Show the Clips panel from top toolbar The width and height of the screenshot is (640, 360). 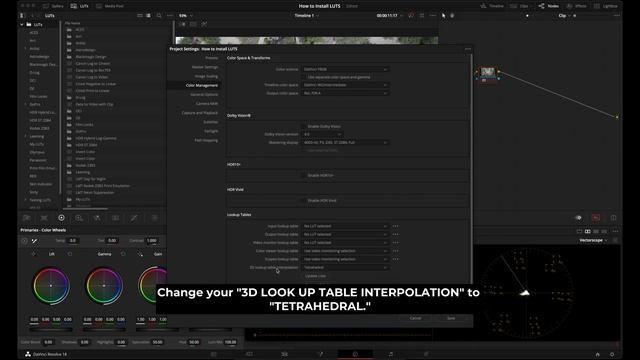(x=519, y=6)
